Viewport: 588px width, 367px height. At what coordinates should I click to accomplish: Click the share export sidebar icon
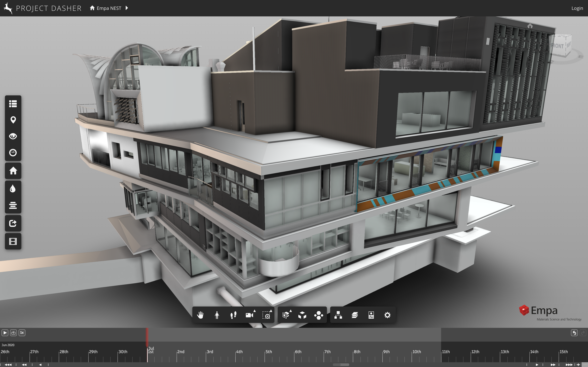click(x=13, y=223)
